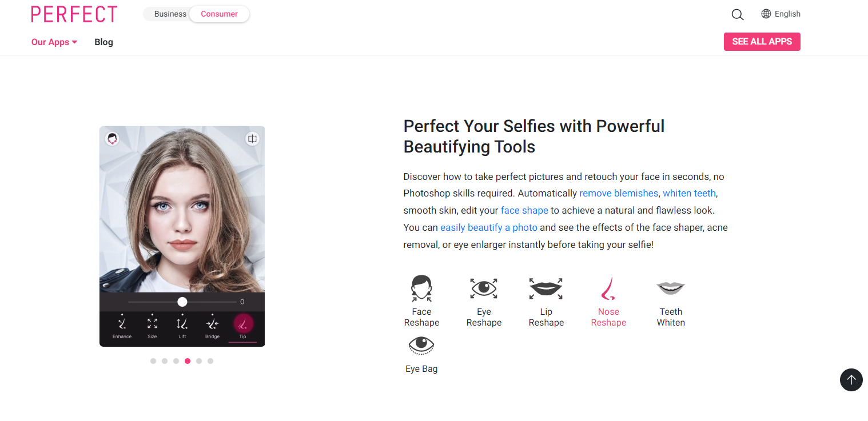Open the Blog menu item
Viewport: 868px width, 421px height.
[103, 42]
